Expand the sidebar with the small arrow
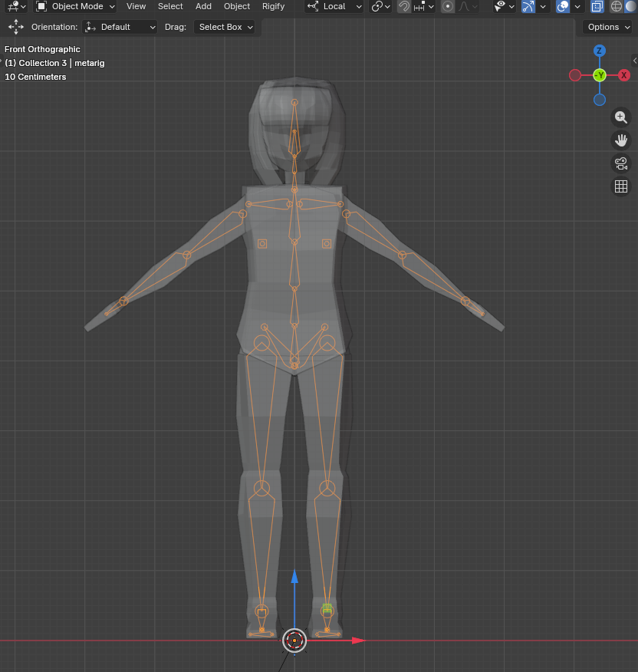 pyautogui.click(x=635, y=61)
